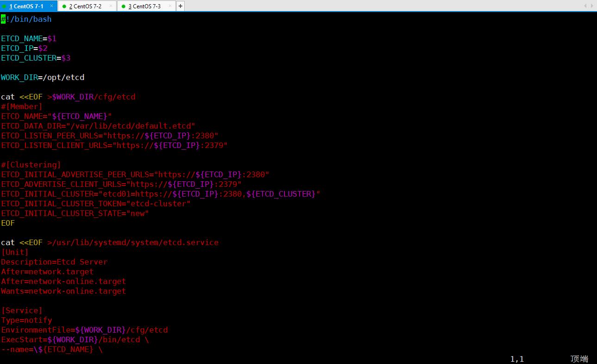597x364 pixels.
Task: Click the cat <<EOF etcd.service redirect line
Action: [110, 242]
